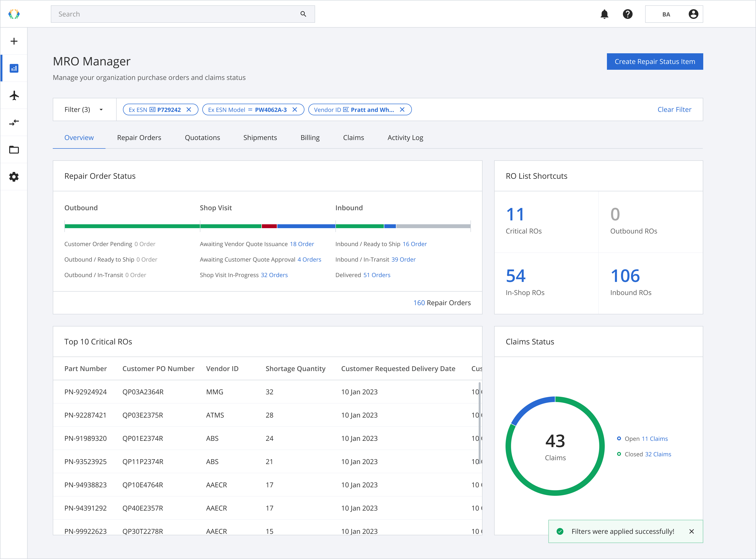Sort by Vendor ID column header
The height and width of the screenshot is (559, 756).
[x=222, y=368]
